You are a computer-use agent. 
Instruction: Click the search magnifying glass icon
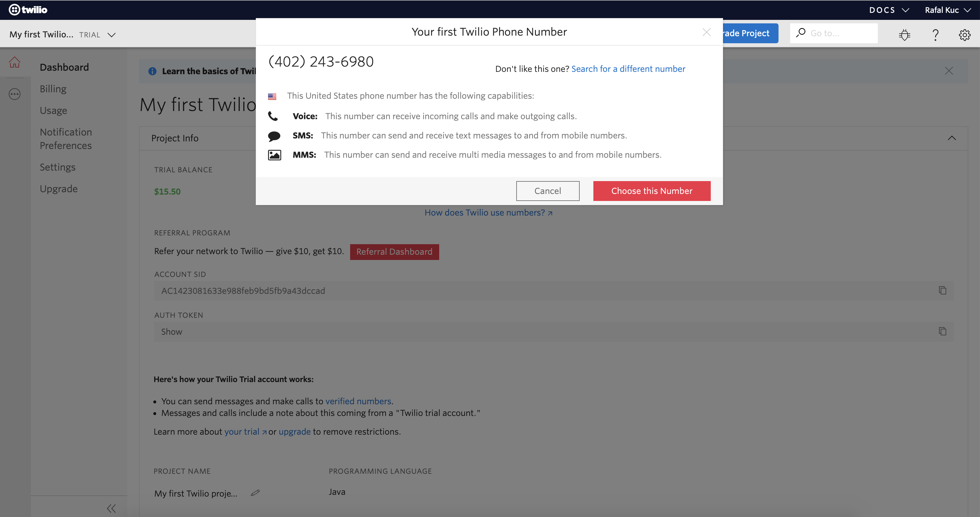pyautogui.click(x=799, y=32)
